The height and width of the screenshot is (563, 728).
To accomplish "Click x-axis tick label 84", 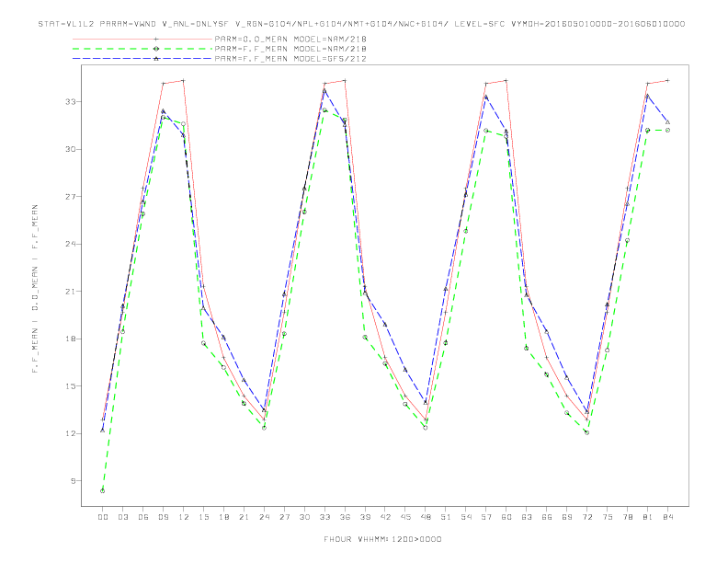I will pyautogui.click(x=668, y=517).
